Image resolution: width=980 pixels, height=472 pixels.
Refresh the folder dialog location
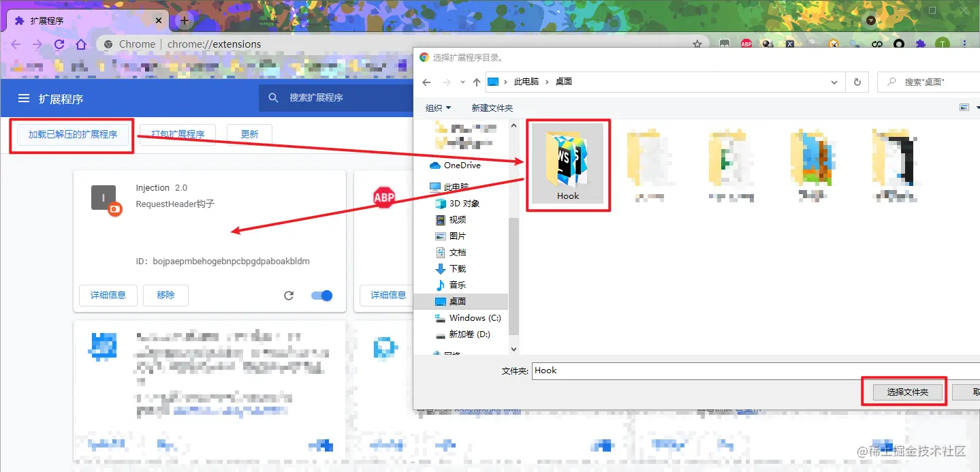857,82
